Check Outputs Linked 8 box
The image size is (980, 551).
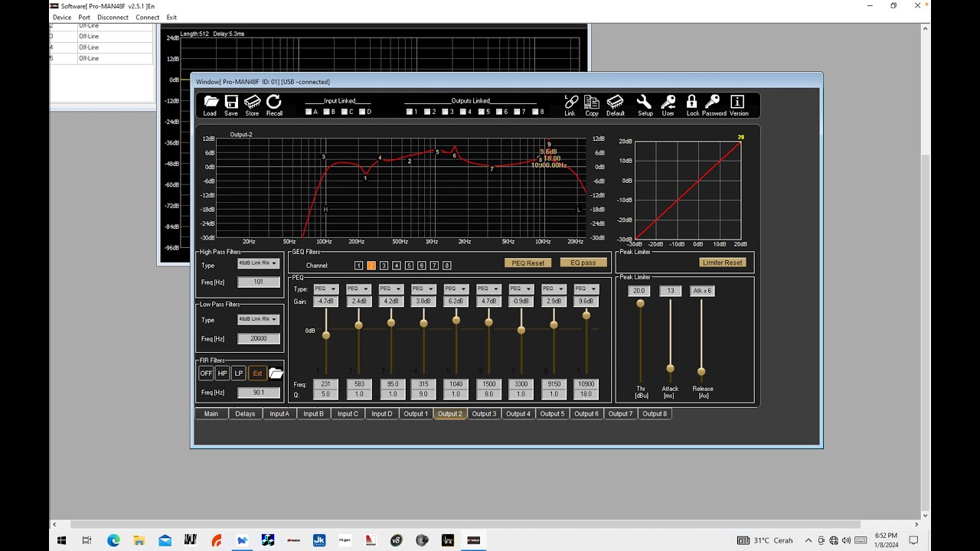(535, 112)
